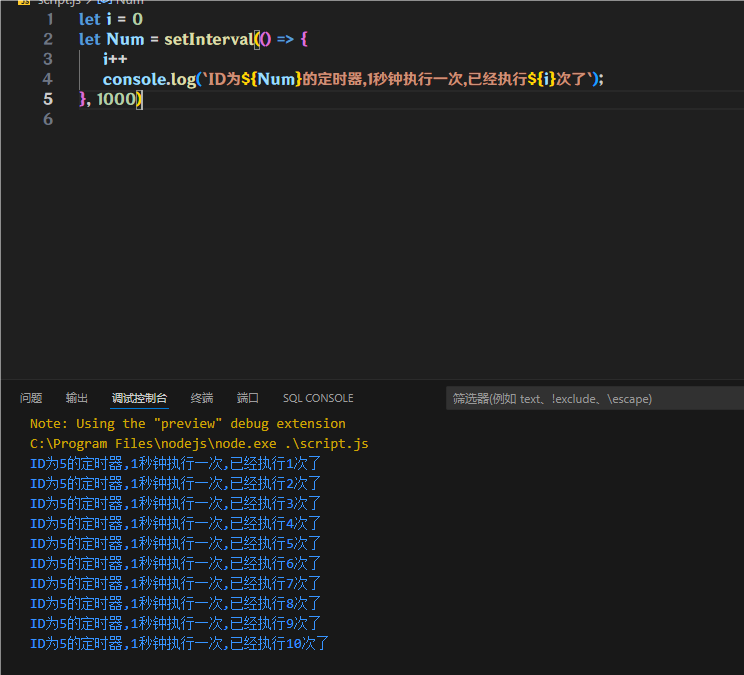Click line number 2 in the gutter
This screenshot has width=744, height=675.
point(48,39)
